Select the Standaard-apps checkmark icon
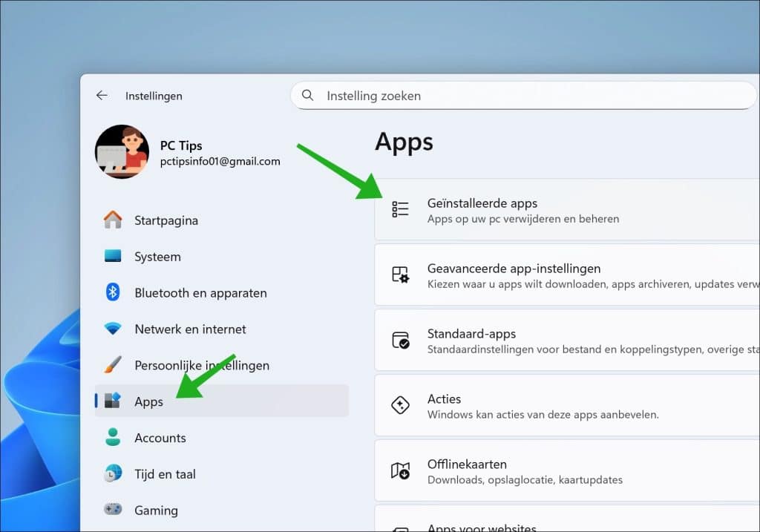Viewport: 760px width, 532px height. (400, 340)
